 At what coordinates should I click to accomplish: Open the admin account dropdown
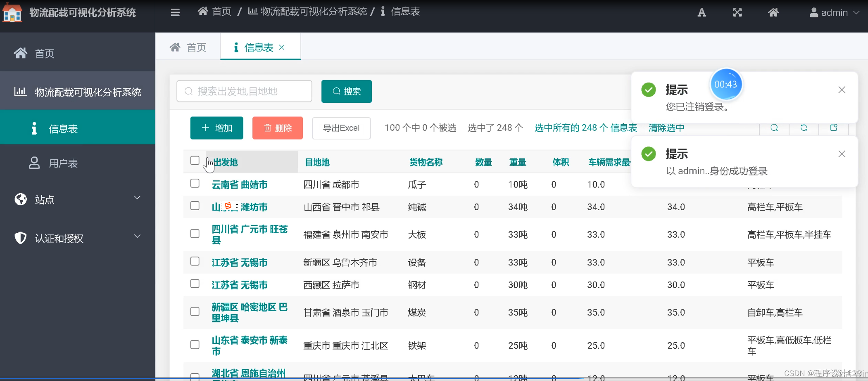coord(834,12)
